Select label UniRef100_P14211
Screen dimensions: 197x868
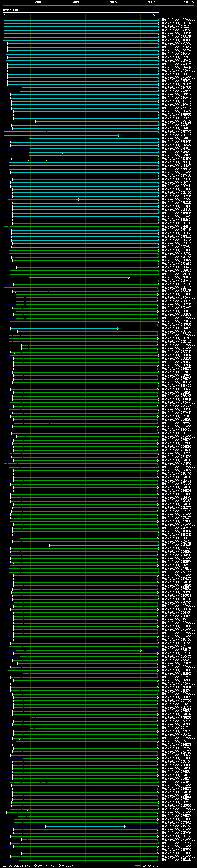coord(177,704)
